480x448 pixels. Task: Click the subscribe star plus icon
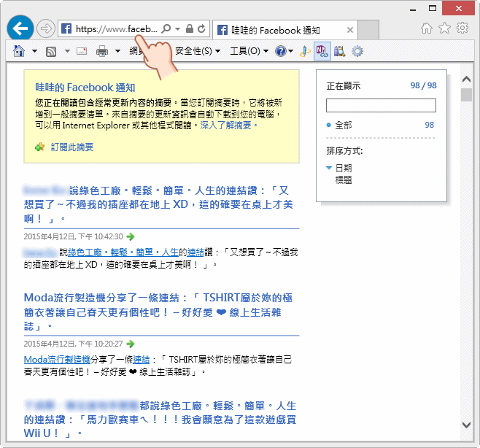[40, 147]
